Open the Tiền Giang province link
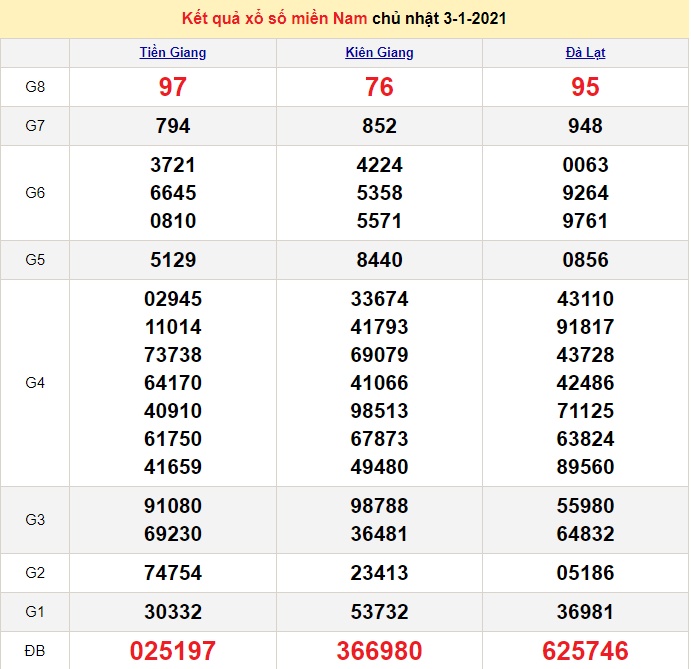The image size is (691, 669). click(173, 53)
